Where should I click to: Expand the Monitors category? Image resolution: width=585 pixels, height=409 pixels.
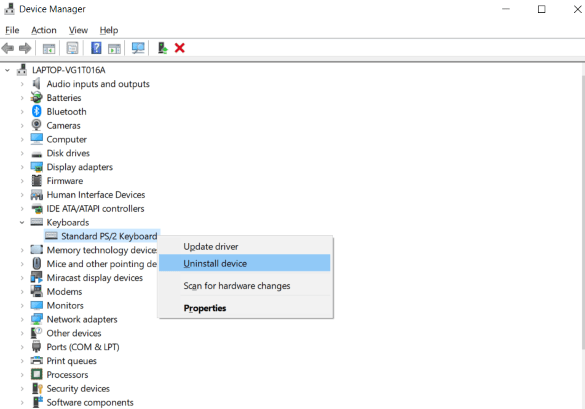(22, 306)
